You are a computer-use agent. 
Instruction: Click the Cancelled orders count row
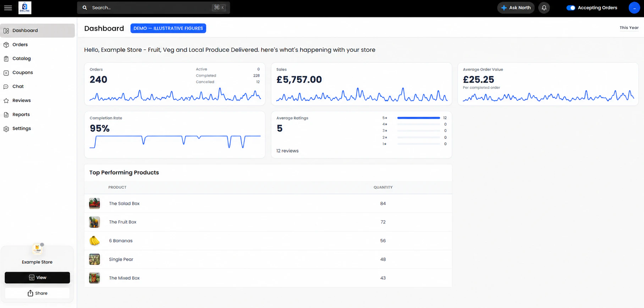(228, 82)
